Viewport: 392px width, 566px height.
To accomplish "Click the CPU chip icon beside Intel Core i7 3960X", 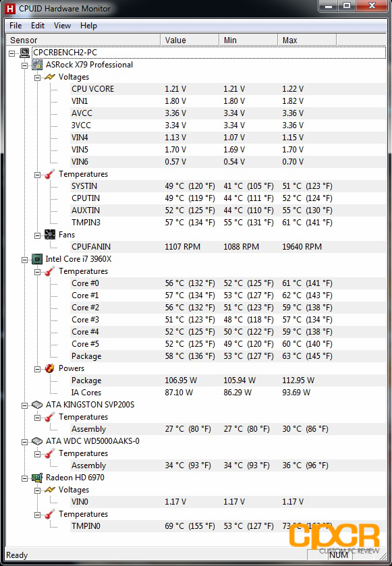I will click(x=37, y=259).
